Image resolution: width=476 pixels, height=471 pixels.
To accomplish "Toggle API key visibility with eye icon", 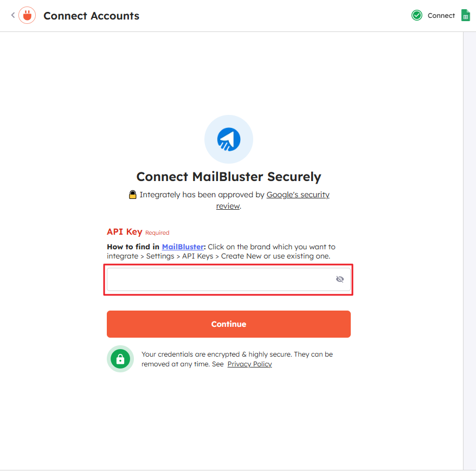I will point(340,279).
